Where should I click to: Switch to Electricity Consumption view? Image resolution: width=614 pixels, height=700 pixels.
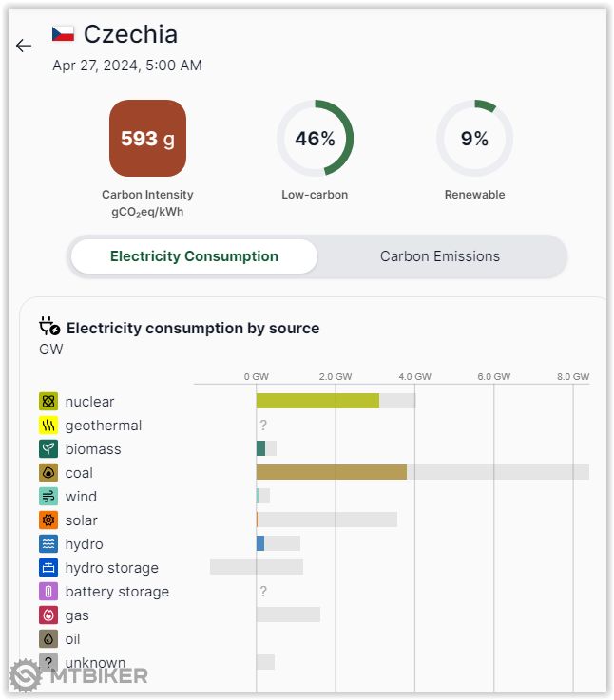coord(194,256)
